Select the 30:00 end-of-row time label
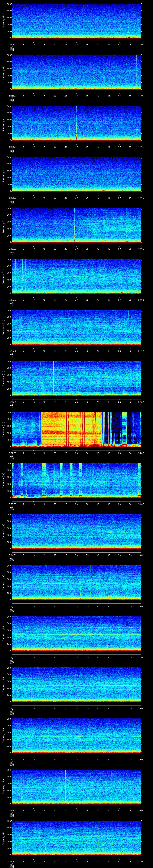Image resolution: width=153 pixels, height=868 pixels. coord(141,810)
